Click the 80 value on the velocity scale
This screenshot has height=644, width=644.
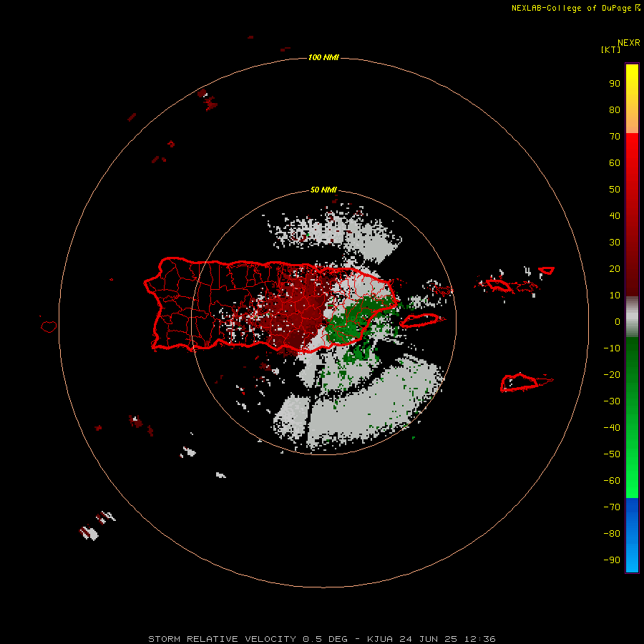615,110
